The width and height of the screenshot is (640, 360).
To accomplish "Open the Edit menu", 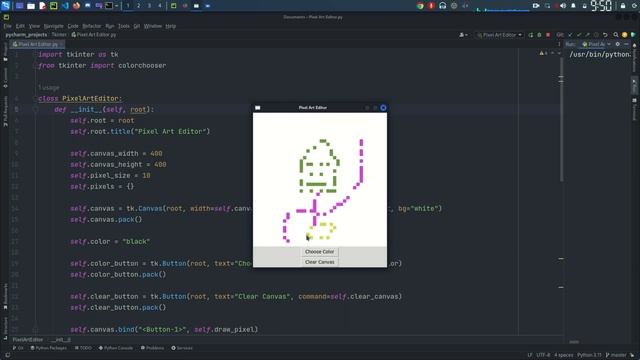I will (x=20, y=26).
